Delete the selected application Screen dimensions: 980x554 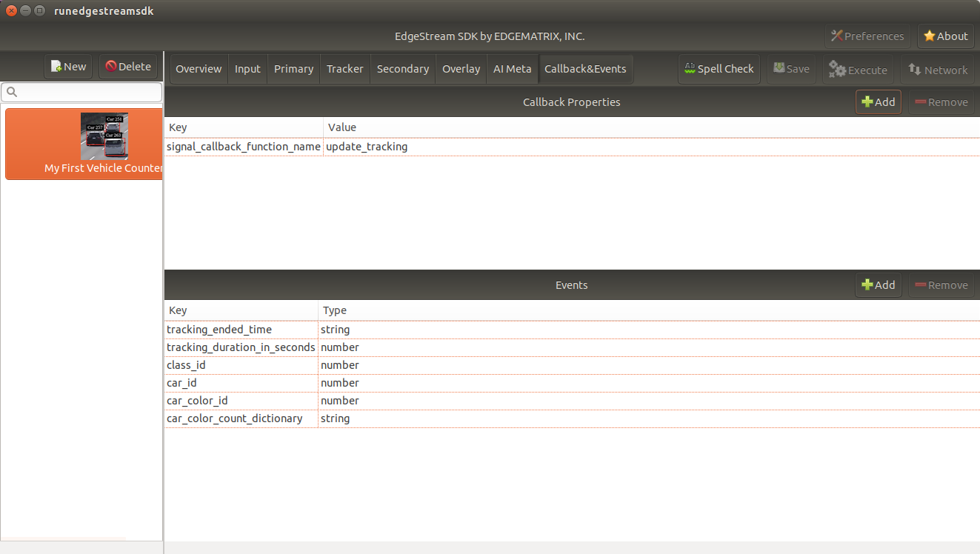127,67
